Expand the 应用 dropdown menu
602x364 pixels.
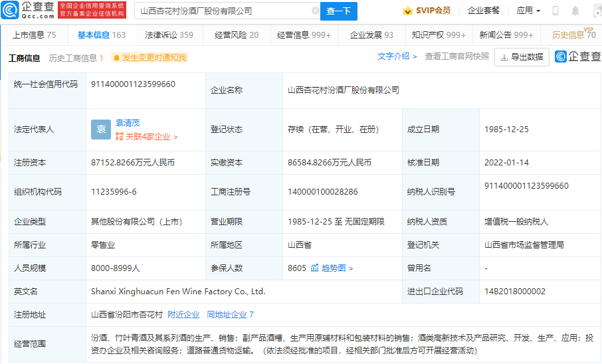pos(528,11)
